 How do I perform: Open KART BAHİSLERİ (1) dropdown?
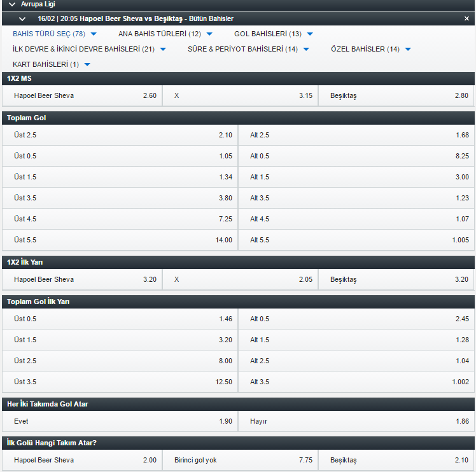(52, 64)
